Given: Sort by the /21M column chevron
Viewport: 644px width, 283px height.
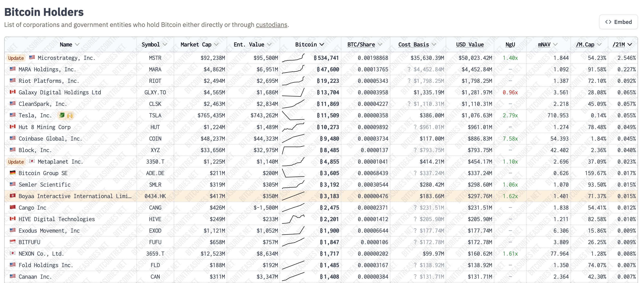Looking at the screenshot, I should pos(630,44).
